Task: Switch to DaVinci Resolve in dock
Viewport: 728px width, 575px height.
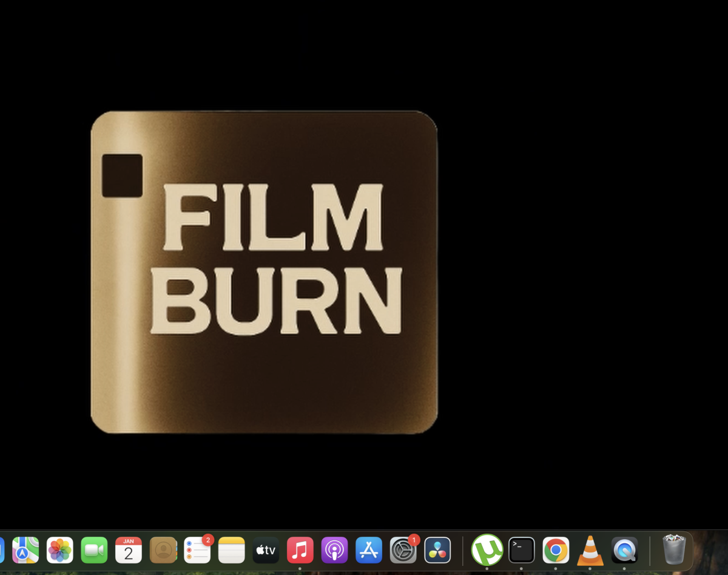Action: (x=437, y=550)
